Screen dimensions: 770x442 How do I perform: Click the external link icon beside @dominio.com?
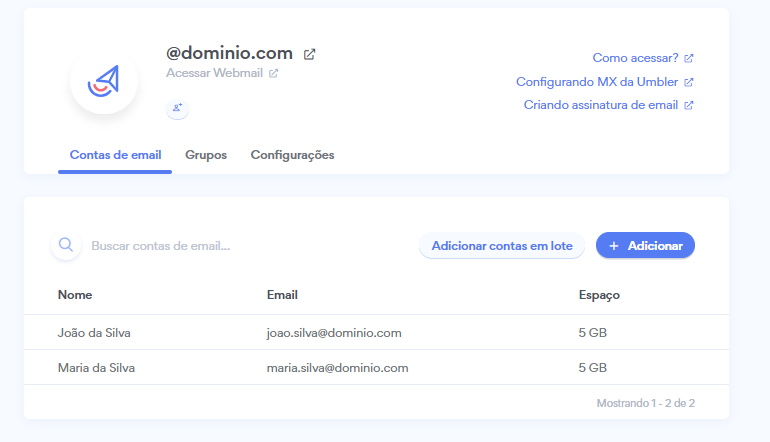(x=310, y=54)
